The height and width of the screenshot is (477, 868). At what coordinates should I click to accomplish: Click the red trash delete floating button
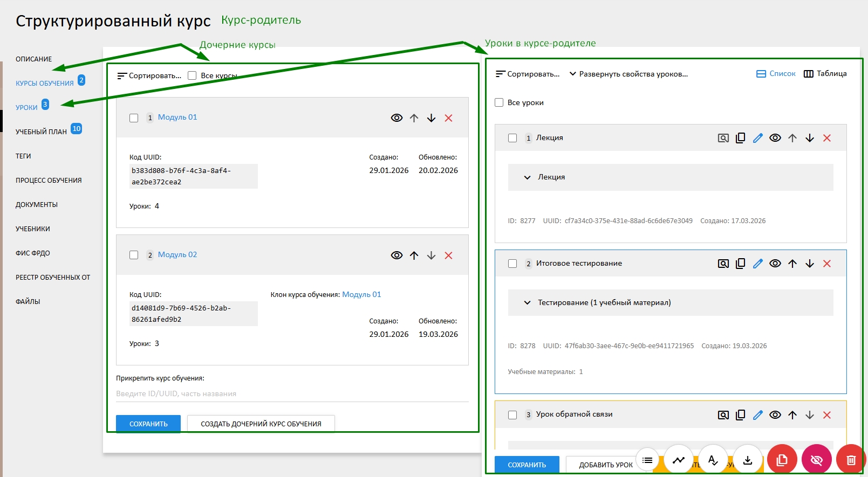pyautogui.click(x=851, y=460)
